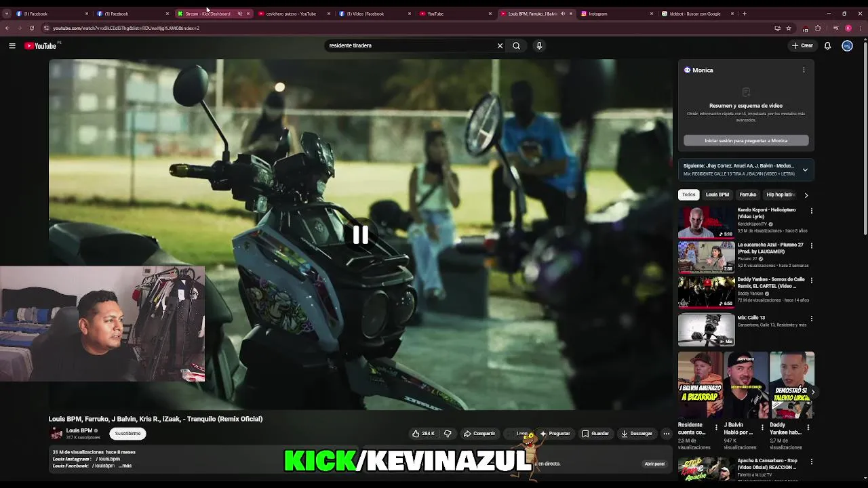The height and width of the screenshot is (488, 868).
Task: Open Louis BPM channel avatar
Action: (57, 434)
